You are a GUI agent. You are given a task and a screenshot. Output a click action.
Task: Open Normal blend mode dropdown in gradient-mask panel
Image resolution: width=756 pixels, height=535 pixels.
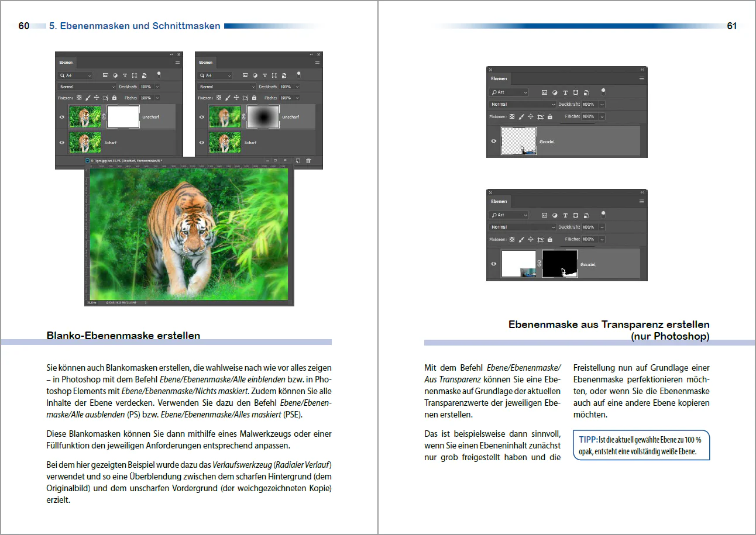(226, 87)
